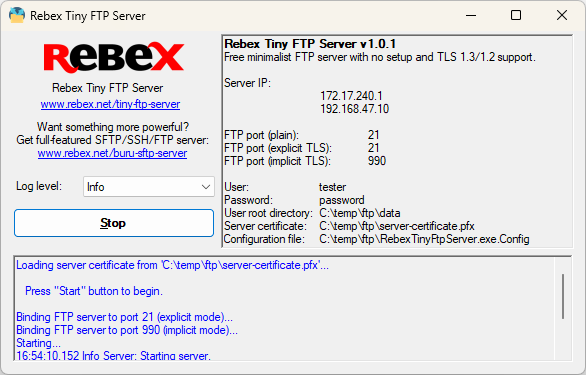
Task: Click the 'Starting server' log entry
Action: 114,356
